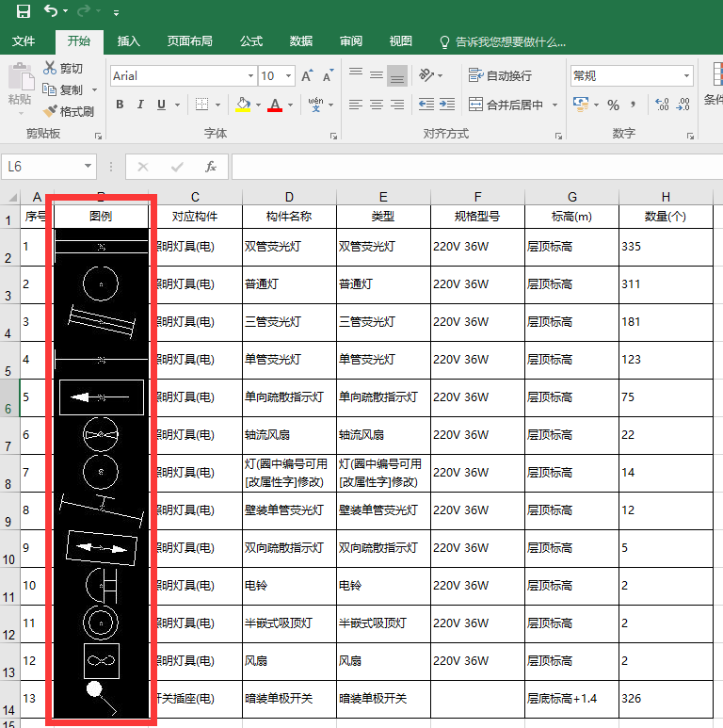Apply the yellow fill color swatch
The width and height of the screenshot is (723, 728).
pos(242,105)
